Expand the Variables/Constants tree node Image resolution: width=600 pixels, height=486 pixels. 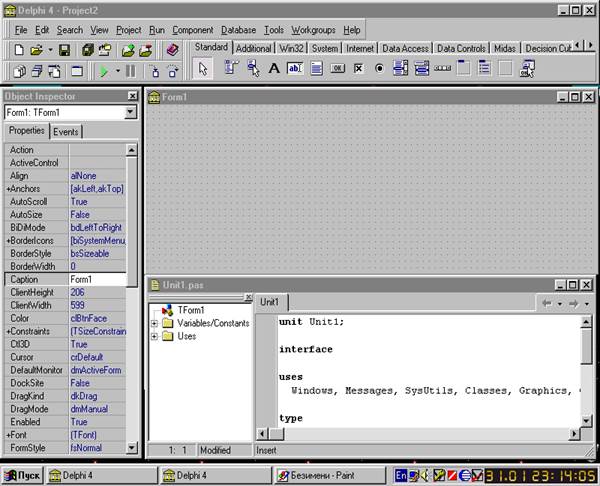tap(155, 323)
